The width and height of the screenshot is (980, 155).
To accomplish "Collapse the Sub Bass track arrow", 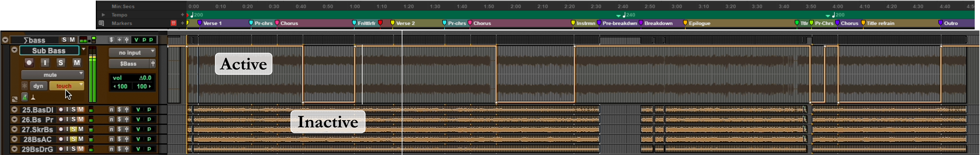I will pos(14,50).
